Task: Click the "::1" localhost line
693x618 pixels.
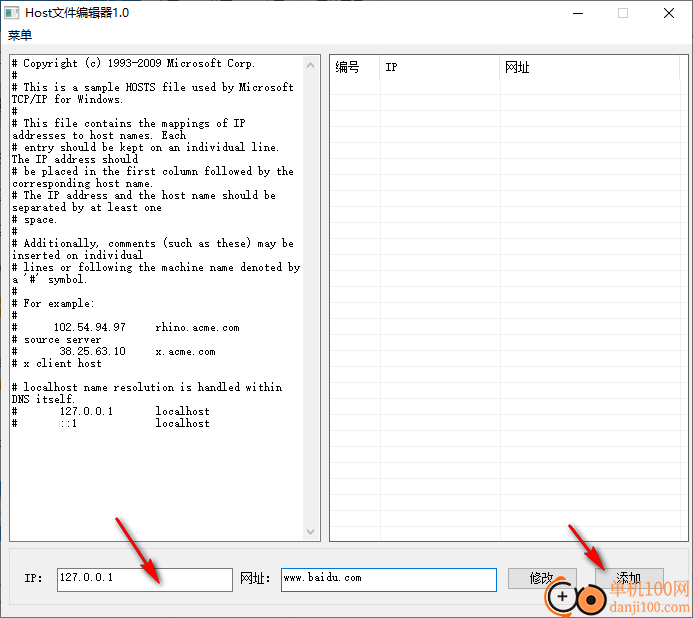Action: click(x=110, y=423)
